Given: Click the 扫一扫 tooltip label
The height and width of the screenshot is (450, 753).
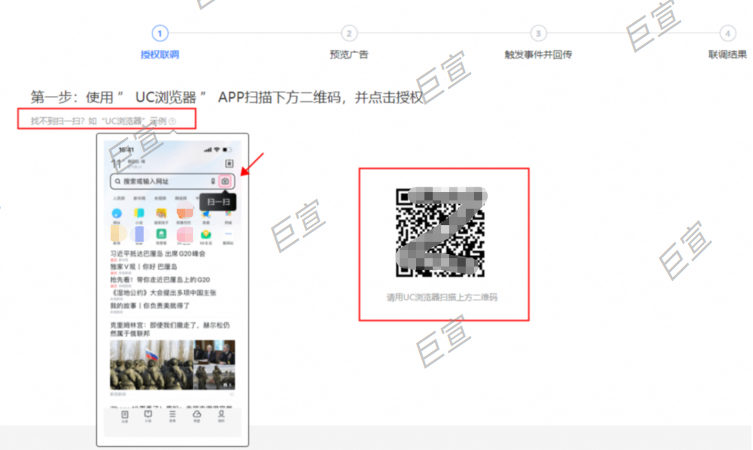Looking at the screenshot, I should (218, 202).
